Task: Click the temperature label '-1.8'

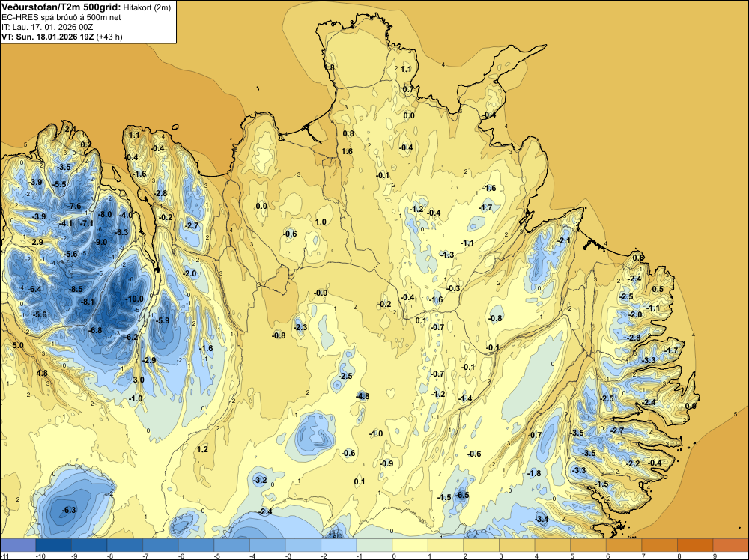Action: (x=534, y=473)
